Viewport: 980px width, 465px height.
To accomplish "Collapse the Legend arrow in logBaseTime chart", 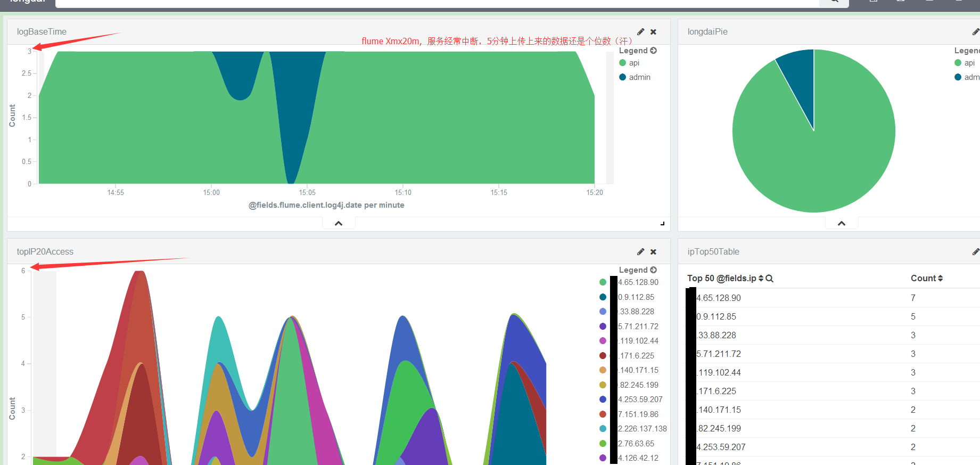I will pos(654,51).
